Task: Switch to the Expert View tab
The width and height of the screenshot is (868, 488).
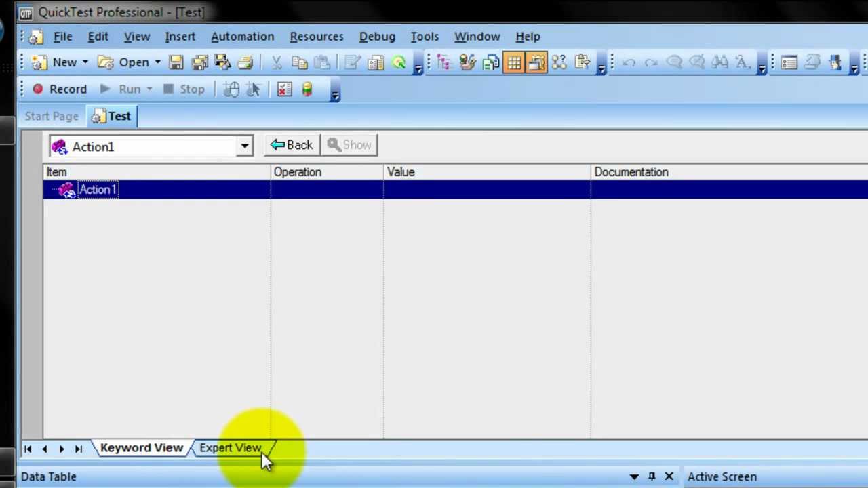Action: point(231,448)
